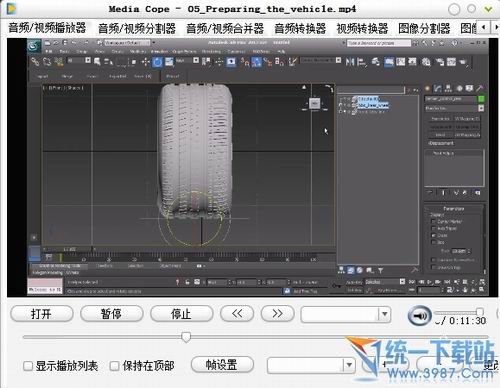Viewport: 500px width, 388px height.
Task: Click Bind to Space Warp icon in video
Action: click(x=59, y=62)
